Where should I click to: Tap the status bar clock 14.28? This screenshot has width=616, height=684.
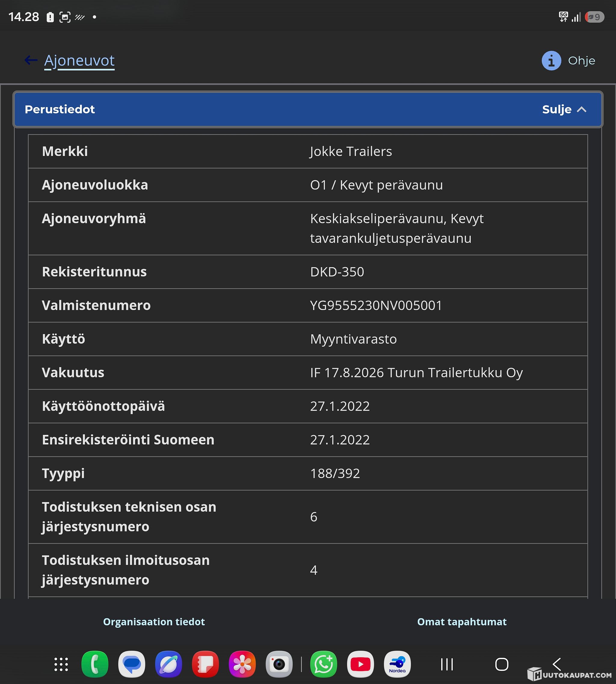tap(24, 17)
